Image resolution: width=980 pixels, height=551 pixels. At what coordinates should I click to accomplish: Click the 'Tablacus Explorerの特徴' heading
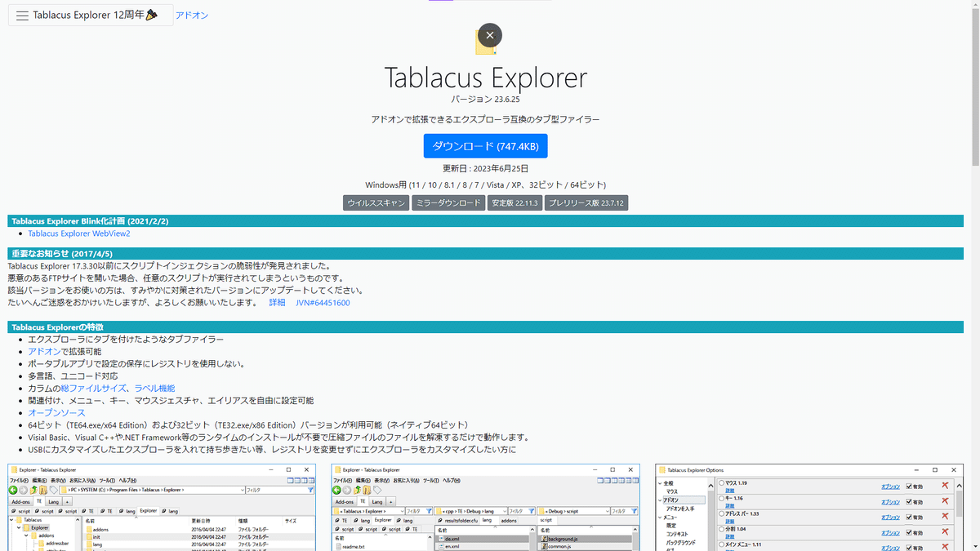coord(58,327)
